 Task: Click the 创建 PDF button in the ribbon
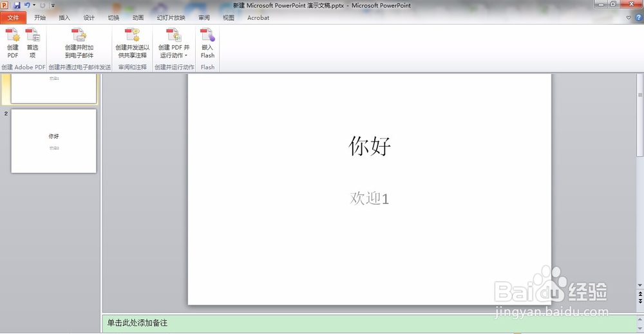[x=13, y=43]
